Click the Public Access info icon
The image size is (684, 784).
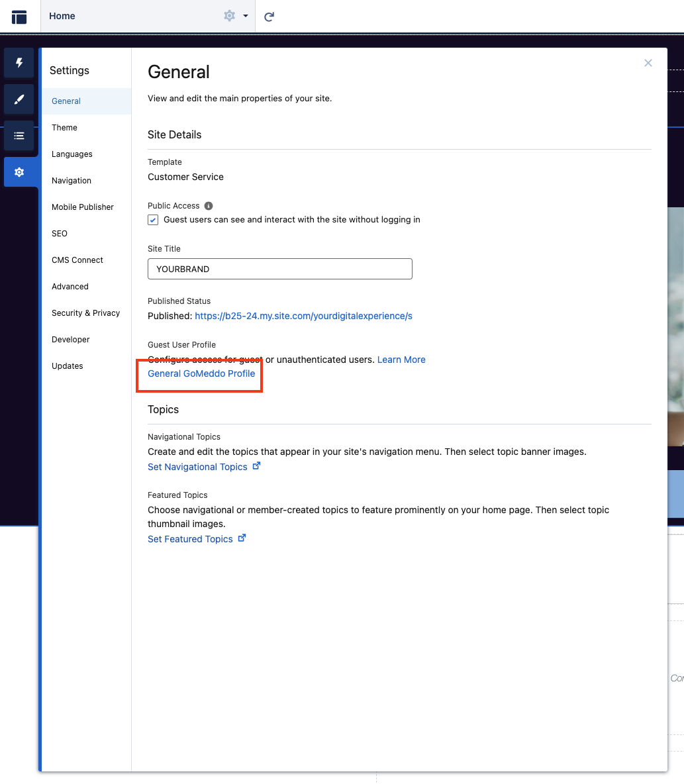(209, 205)
